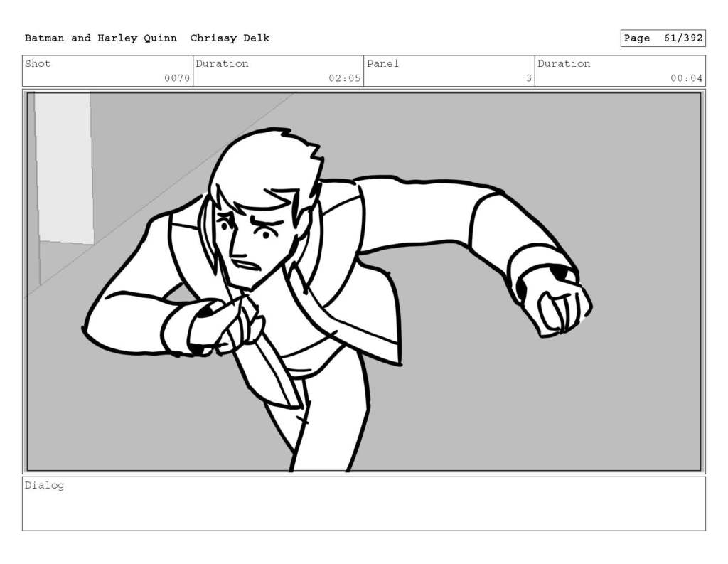Screen dimensions: 728x564
Task: Click the "Shot" label
Action: click(x=38, y=63)
